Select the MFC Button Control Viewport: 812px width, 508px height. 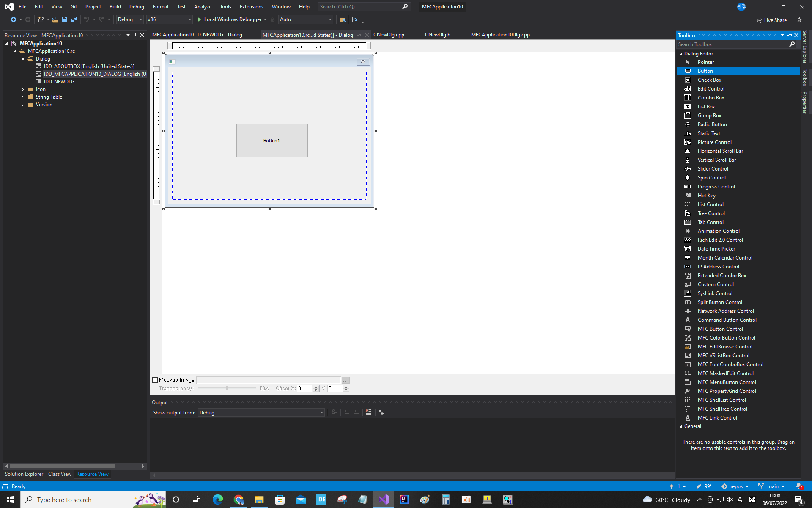coord(738,329)
